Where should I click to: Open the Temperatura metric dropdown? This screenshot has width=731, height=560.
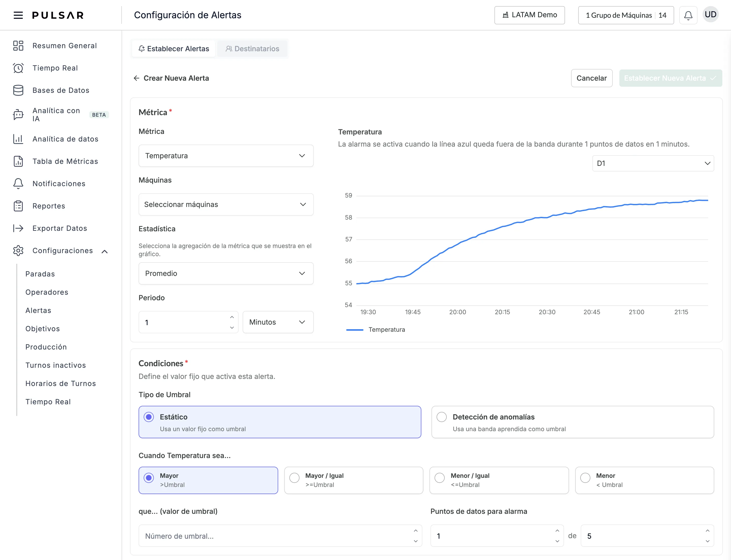tap(226, 156)
